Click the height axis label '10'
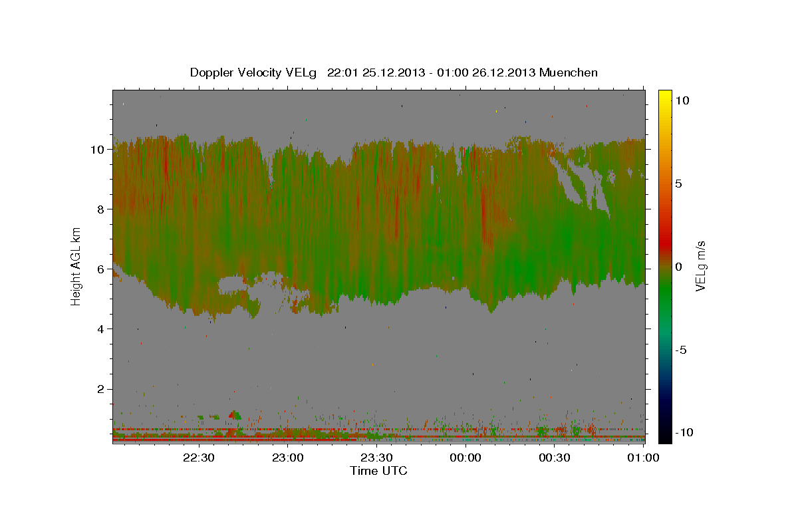798x532 pixels. pyautogui.click(x=97, y=150)
